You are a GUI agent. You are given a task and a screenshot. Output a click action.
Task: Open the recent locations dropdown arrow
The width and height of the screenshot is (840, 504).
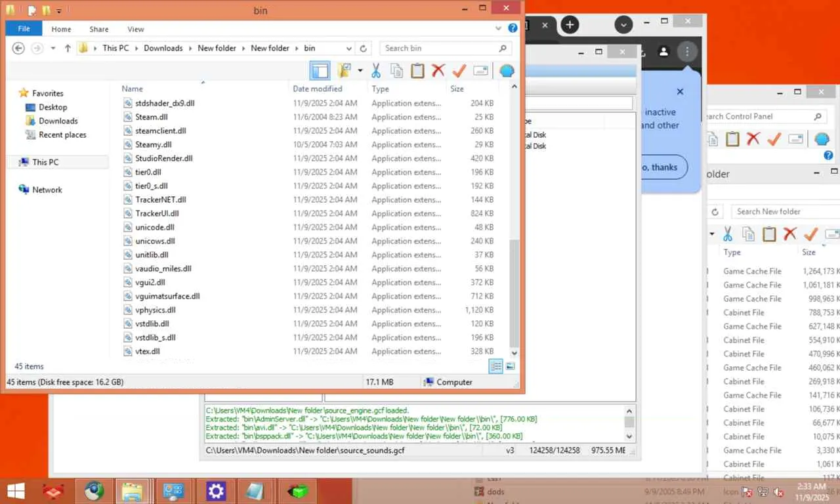[x=52, y=48]
